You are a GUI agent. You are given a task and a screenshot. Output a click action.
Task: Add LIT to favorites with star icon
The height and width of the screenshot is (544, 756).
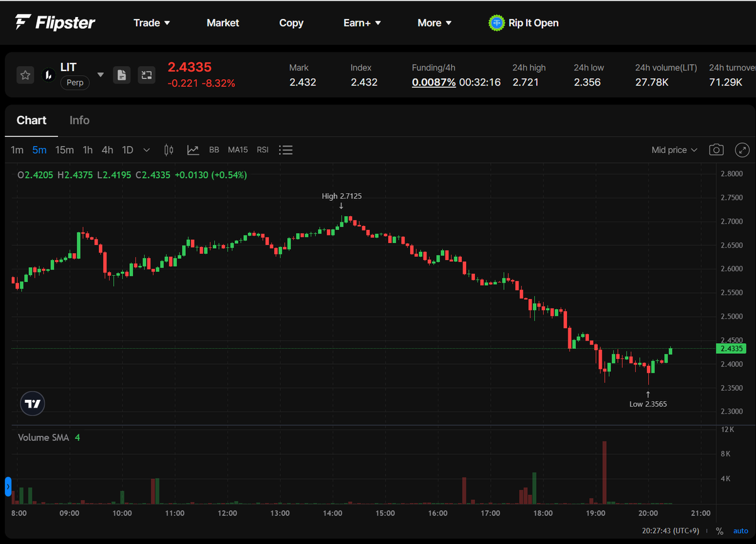pos(25,76)
